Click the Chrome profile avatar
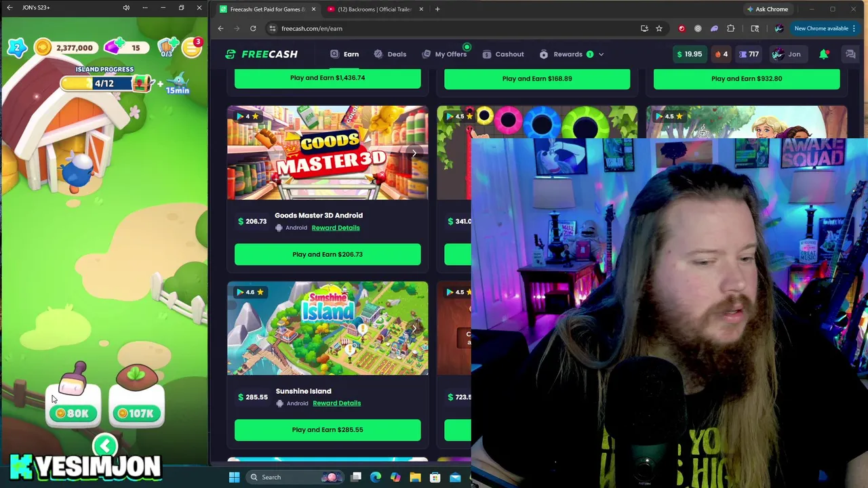Image resolution: width=868 pixels, height=488 pixels. coord(778,28)
